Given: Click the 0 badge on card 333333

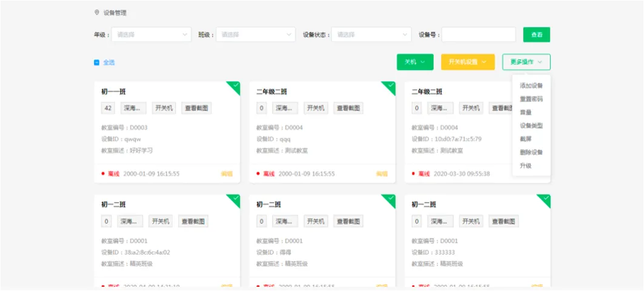Looking at the screenshot, I should [416, 221].
